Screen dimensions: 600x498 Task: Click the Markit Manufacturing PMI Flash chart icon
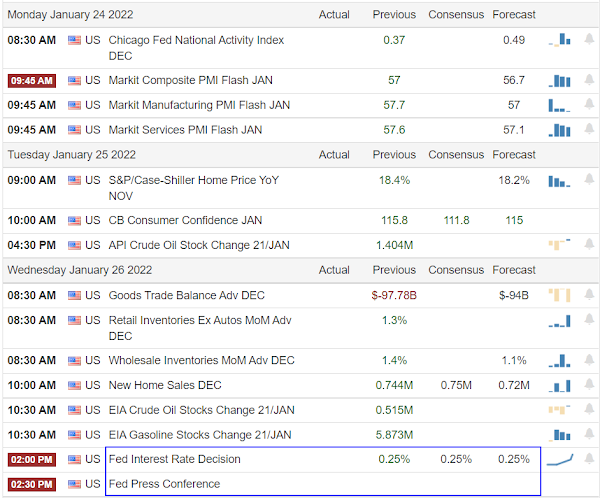tap(560, 105)
